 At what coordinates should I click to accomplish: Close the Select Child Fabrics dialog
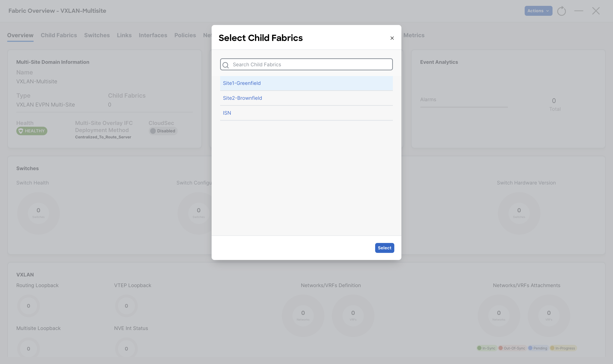click(x=392, y=38)
